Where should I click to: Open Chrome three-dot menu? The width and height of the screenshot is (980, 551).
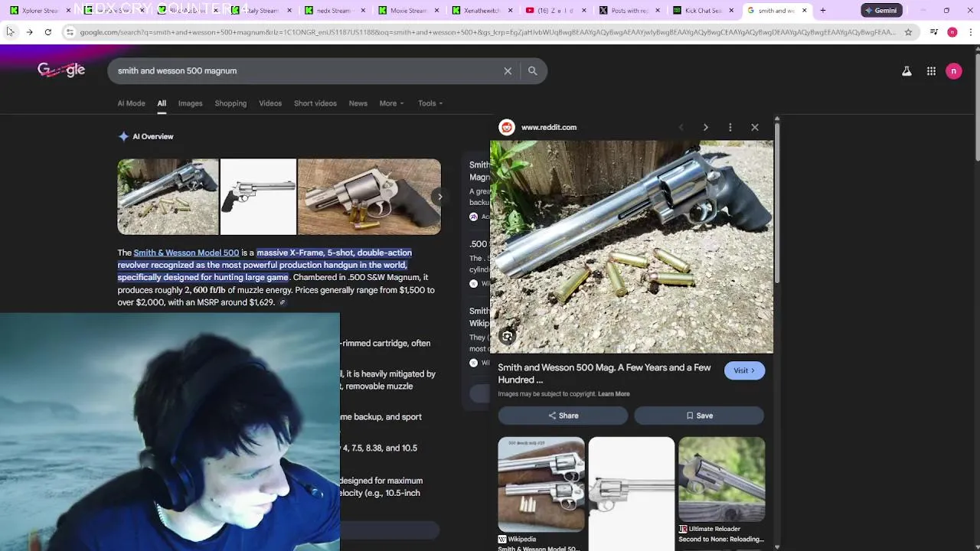[x=969, y=32]
